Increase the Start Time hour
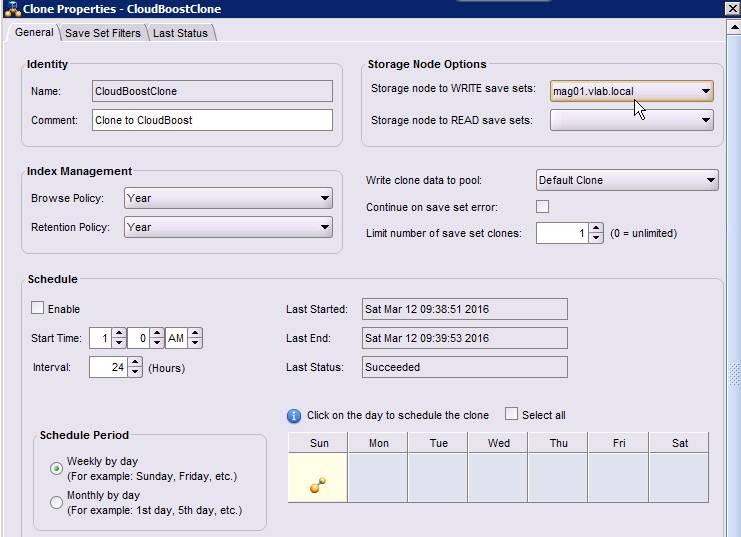The height and width of the screenshot is (537, 741). (119, 333)
